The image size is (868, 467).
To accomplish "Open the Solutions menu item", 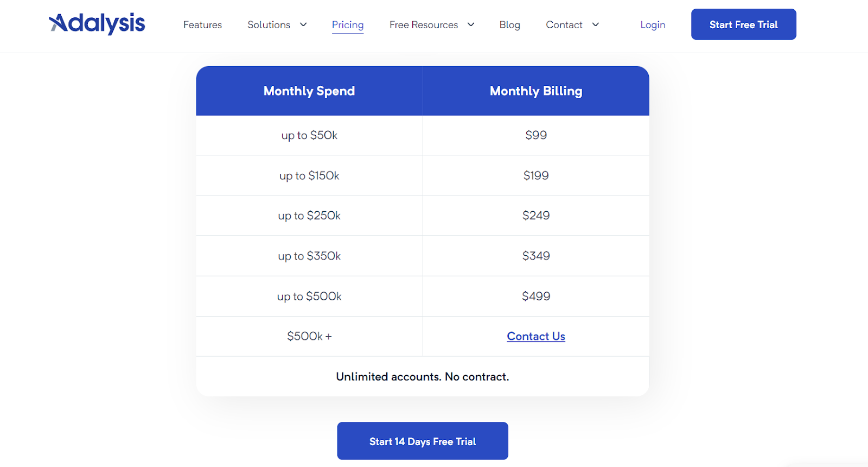I will tap(269, 25).
